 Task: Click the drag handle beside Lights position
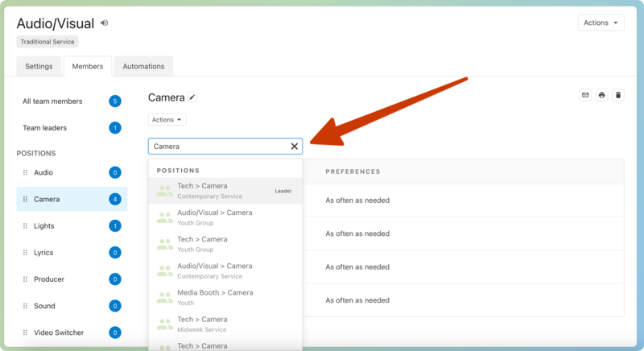(25, 226)
